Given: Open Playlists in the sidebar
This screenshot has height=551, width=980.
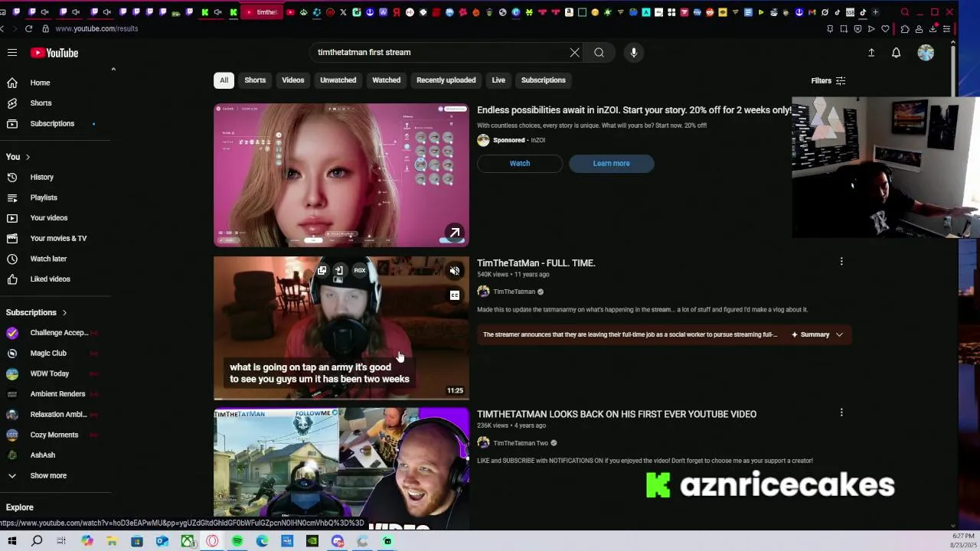Looking at the screenshot, I should tap(44, 197).
